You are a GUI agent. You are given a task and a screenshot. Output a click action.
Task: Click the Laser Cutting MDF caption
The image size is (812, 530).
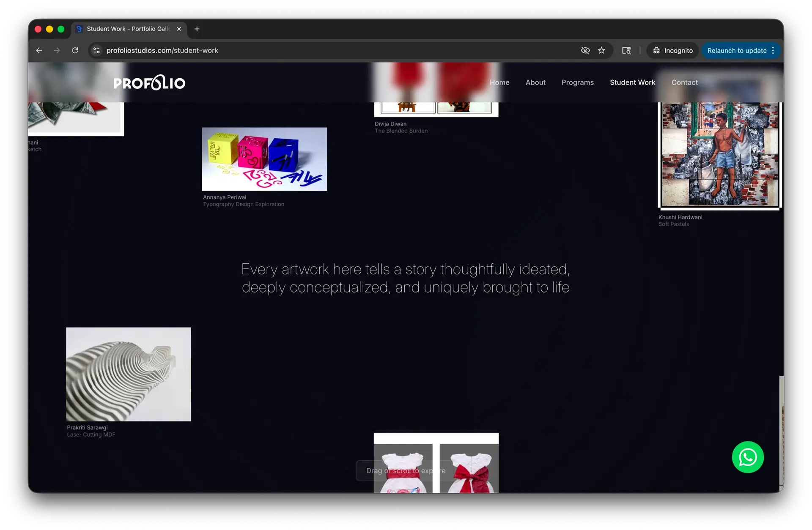click(91, 434)
